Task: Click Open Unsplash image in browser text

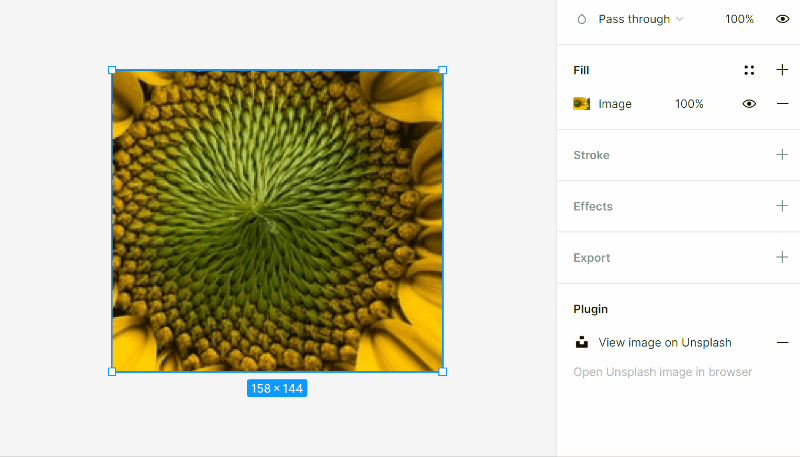Action: (x=663, y=372)
